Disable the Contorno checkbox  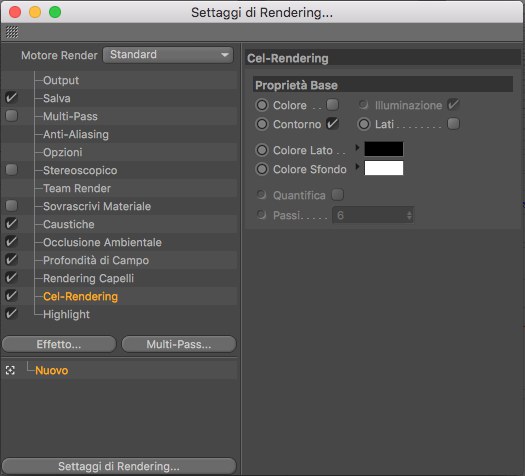(332, 124)
